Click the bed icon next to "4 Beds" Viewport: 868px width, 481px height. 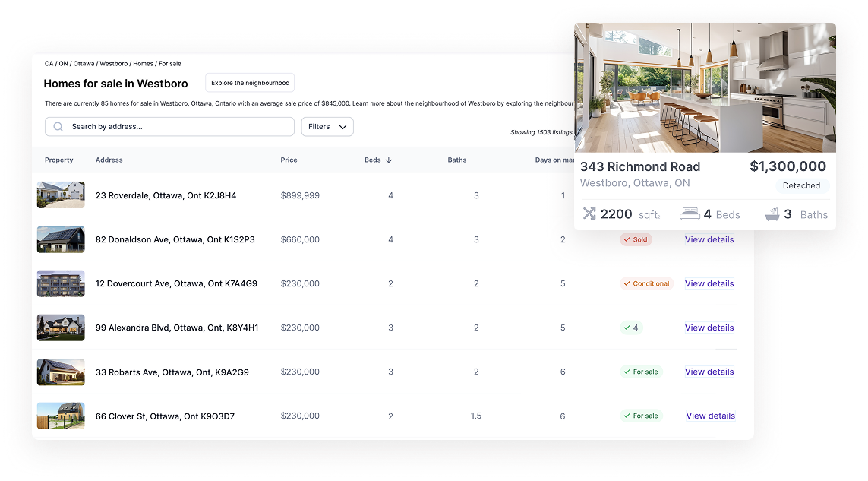click(x=691, y=214)
